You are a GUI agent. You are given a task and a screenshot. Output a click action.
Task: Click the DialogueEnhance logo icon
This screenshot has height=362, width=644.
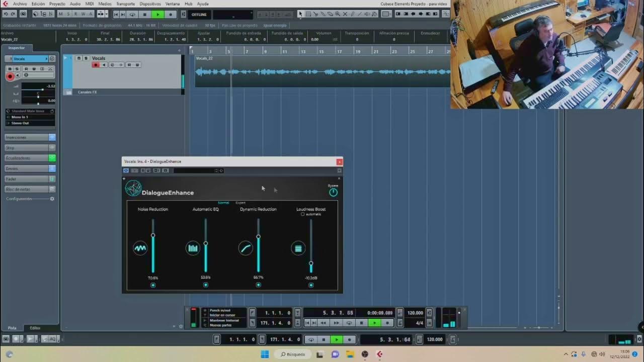pyautogui.click(x=133, y=189)
